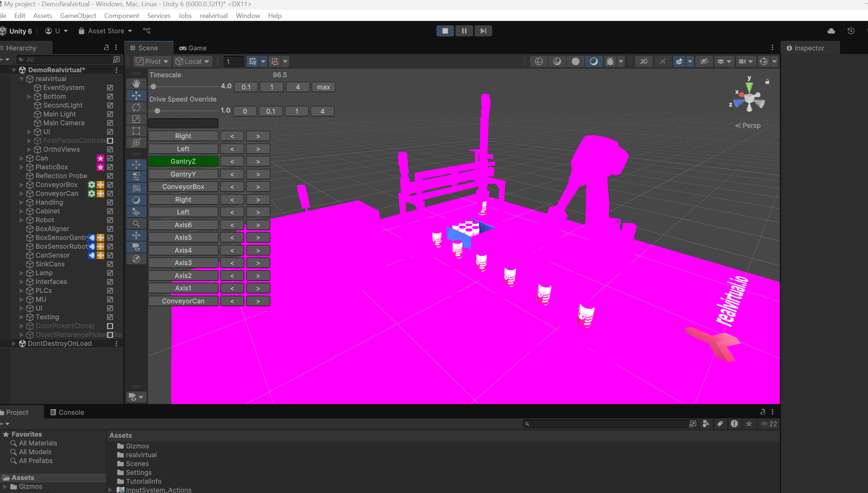Jog ConveyorBox backward with < button
The image size is (868, 493).
coord(232,186)
